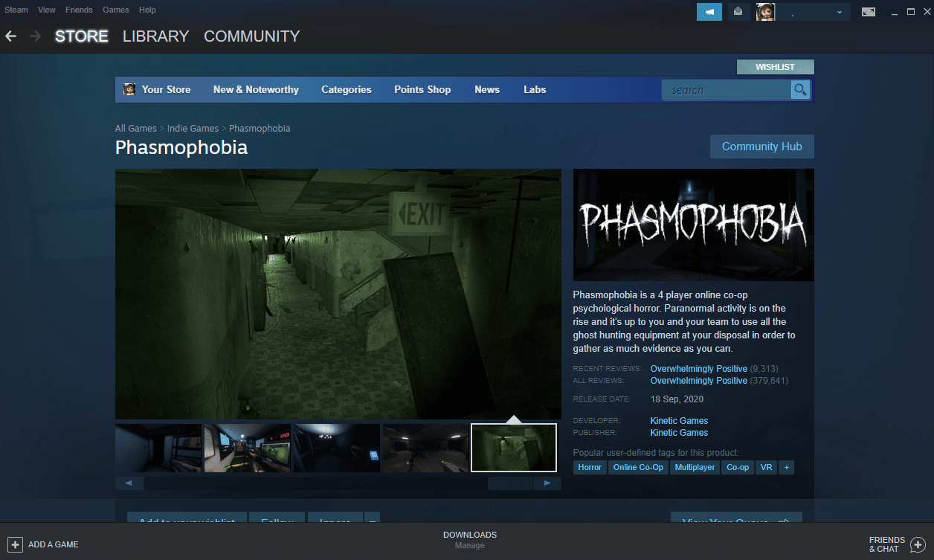
Task: Navigate back with the back arrow
Action: click(x=11, y=36)
